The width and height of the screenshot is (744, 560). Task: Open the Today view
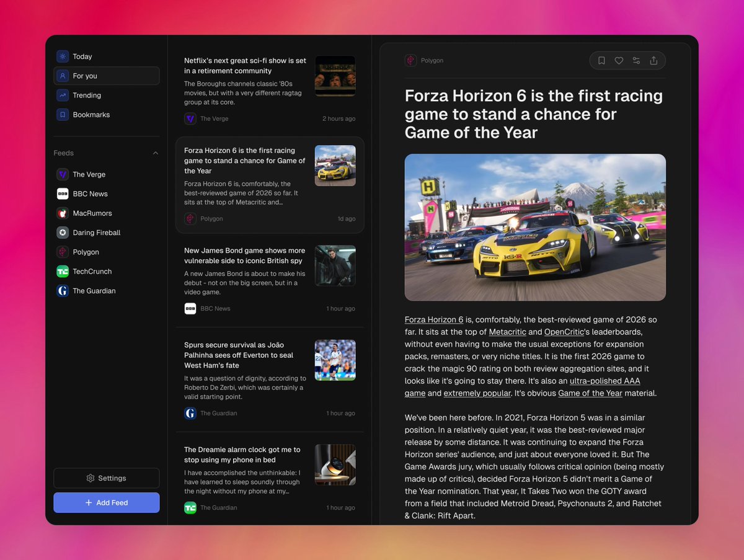(x=107, y=56)
